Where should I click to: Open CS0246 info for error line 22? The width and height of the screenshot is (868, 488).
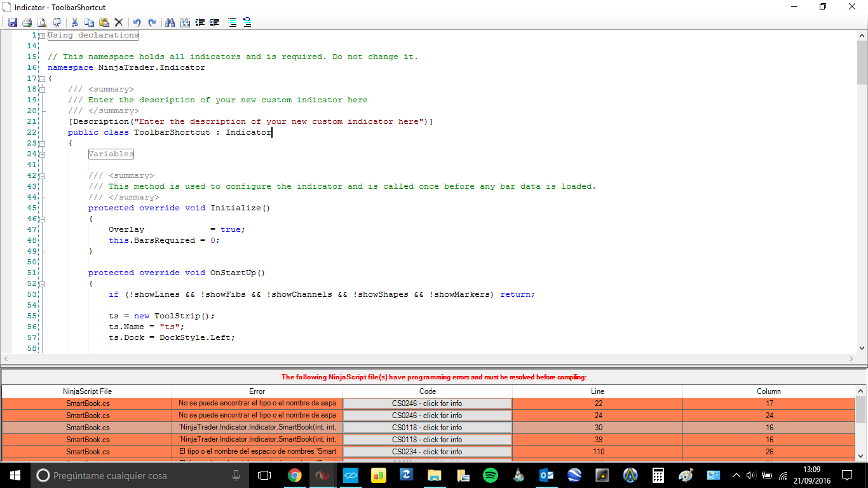coord(427,403)
